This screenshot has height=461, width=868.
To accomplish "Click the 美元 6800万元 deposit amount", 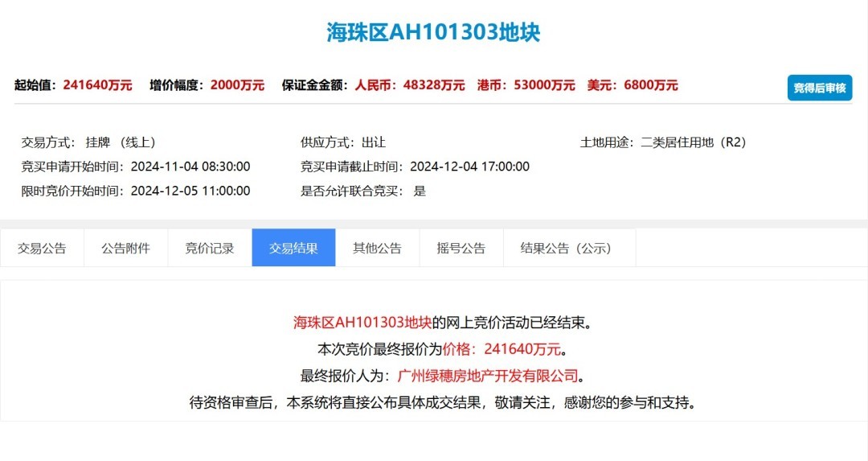I will click(650, 85).
